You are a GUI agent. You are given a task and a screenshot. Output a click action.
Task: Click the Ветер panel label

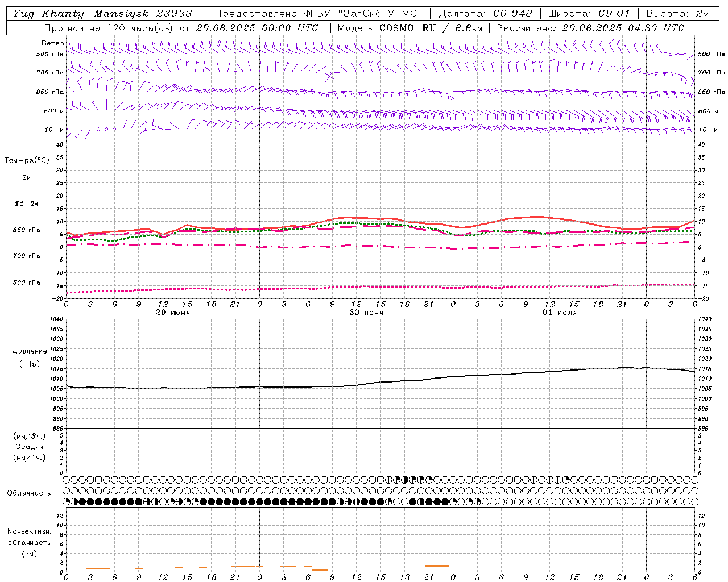52,43
